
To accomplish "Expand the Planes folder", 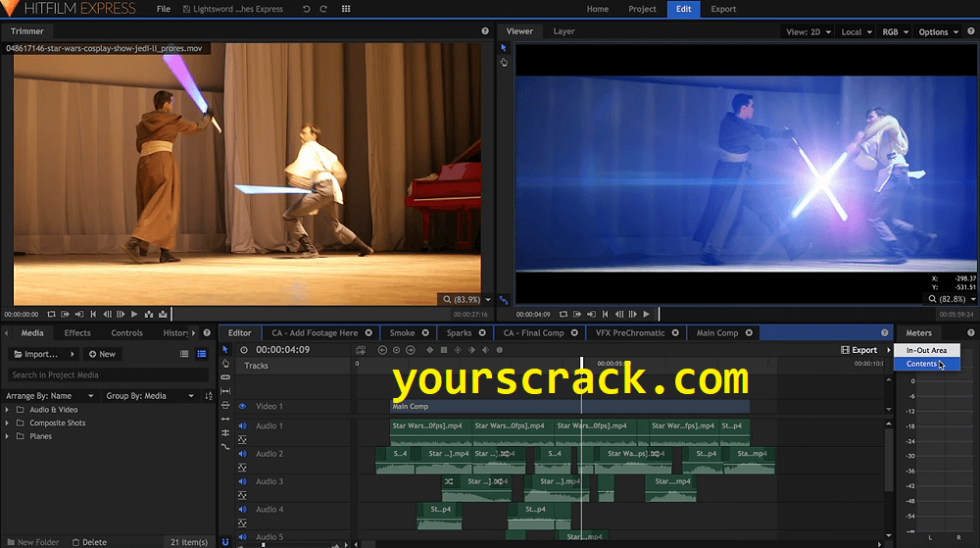I will [x=7, y=436].
